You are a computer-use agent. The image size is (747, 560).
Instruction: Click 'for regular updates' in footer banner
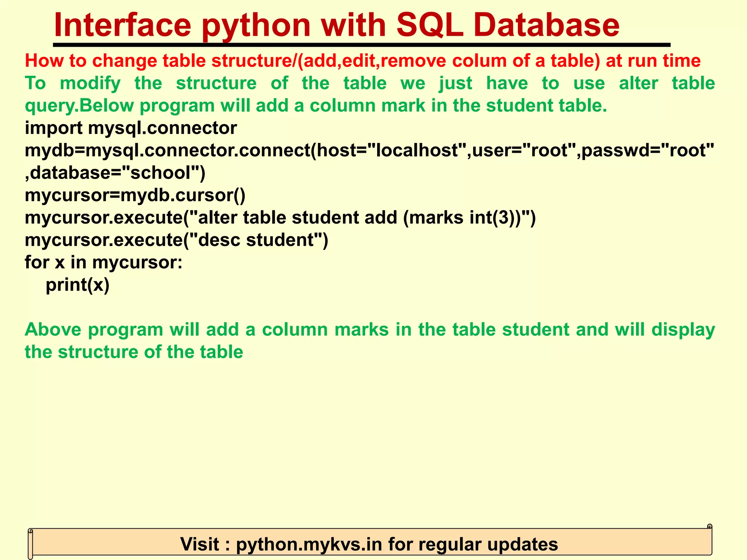pos(473,544)
